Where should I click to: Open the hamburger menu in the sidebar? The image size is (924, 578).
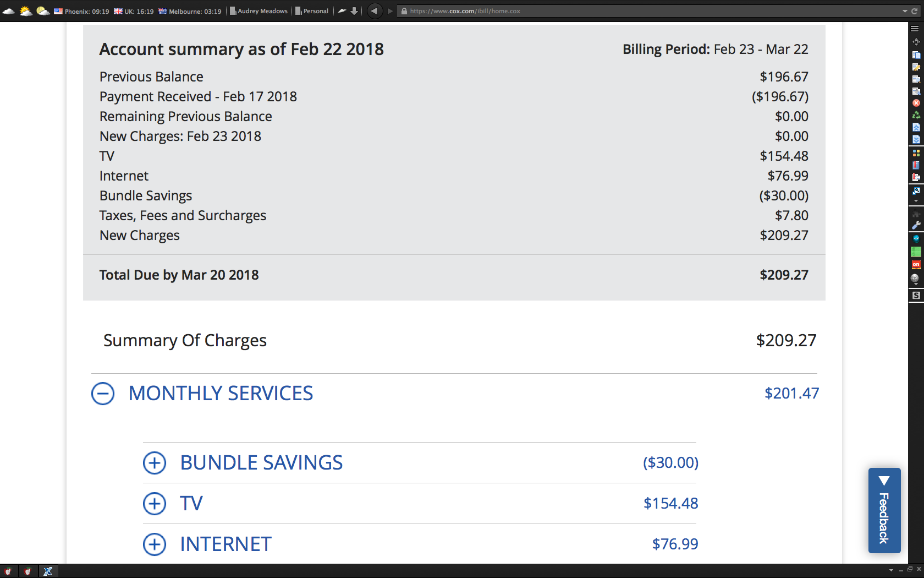(915, 29)
